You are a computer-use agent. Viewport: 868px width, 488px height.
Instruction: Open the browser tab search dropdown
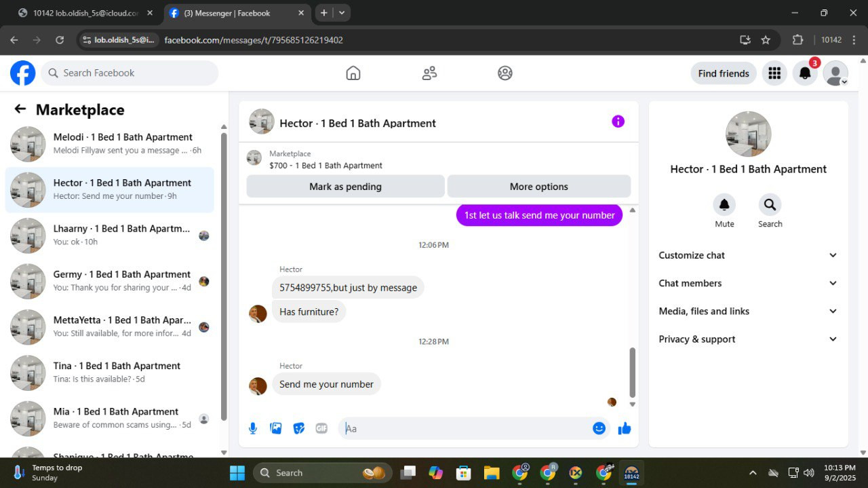(x=342, y=13)
